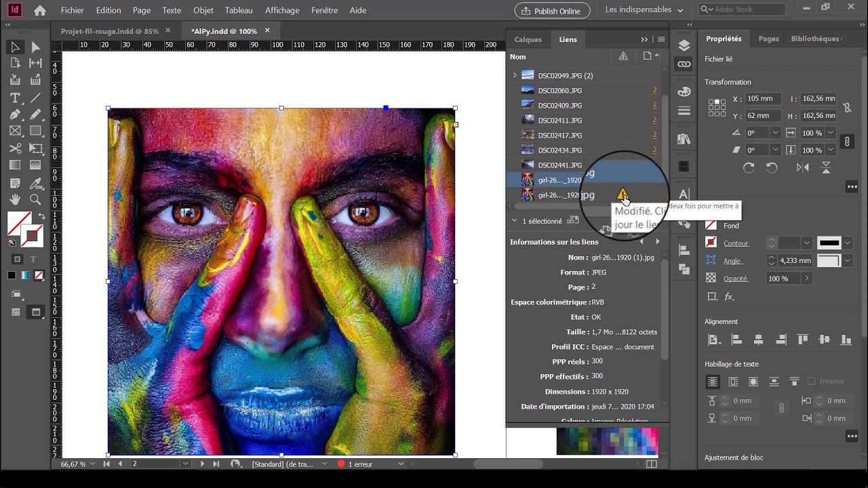Open the horizontal scale percentage dropdown
The image size is (868, 488).
[831, 133]
